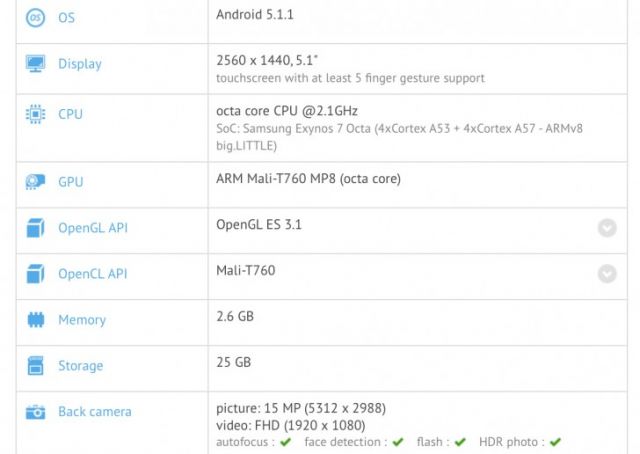Click the OpenCL API cube icon
The height and width of the screenshot is (454, 640).
[x=36, y=274]
